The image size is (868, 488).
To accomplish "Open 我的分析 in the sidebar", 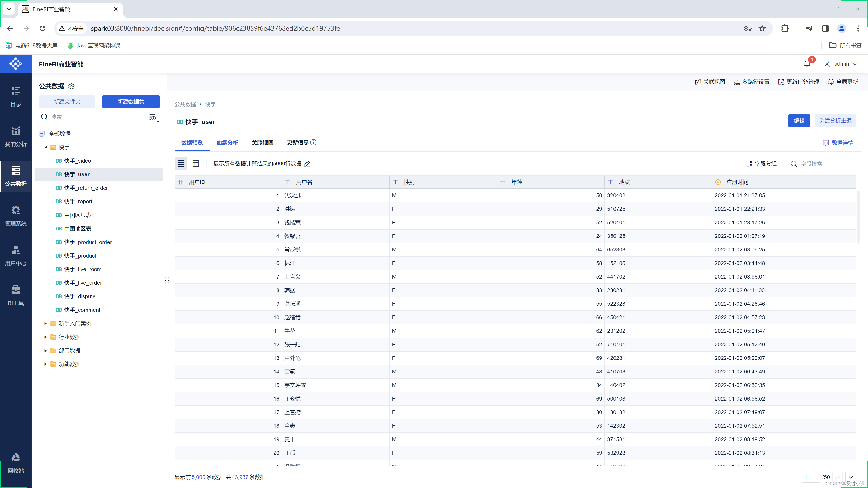I will point(16,137).
